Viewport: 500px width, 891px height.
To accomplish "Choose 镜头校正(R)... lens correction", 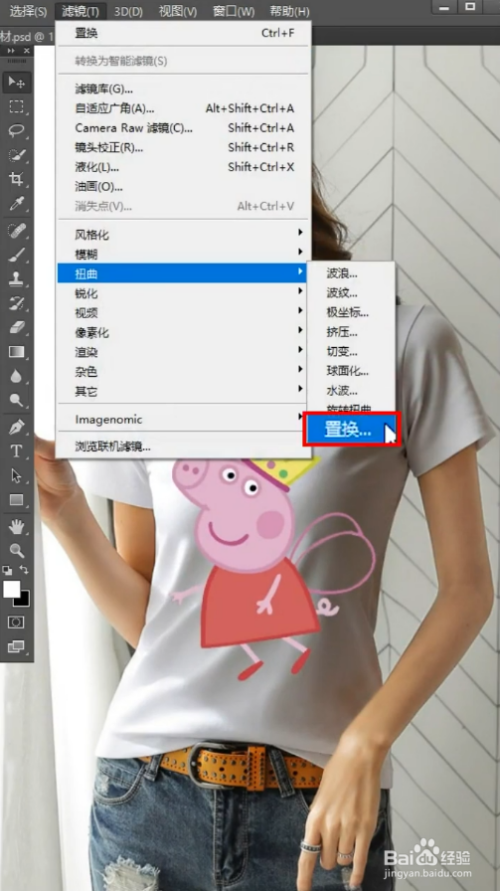I will click(184, 148).
